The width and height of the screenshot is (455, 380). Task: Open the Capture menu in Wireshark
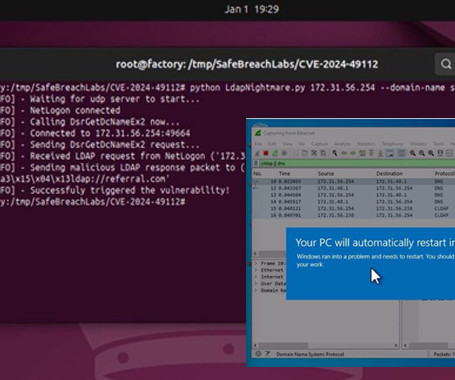click(319, 144)
